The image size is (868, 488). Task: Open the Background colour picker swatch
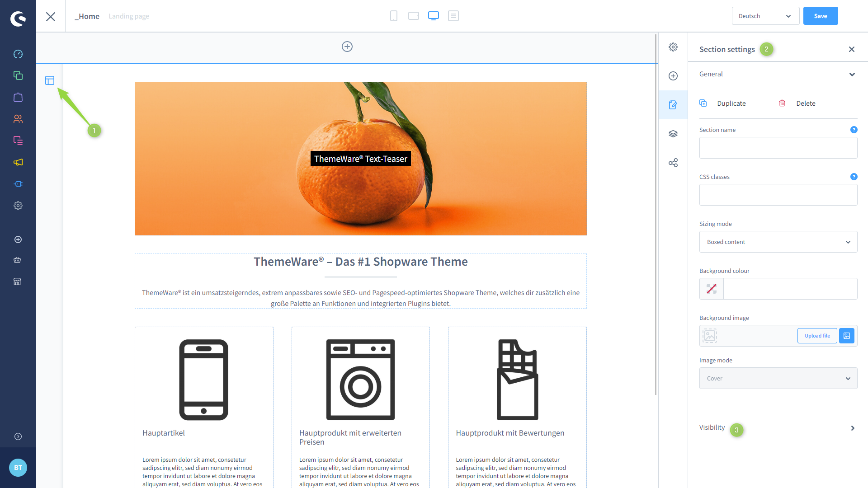[712, 289]
